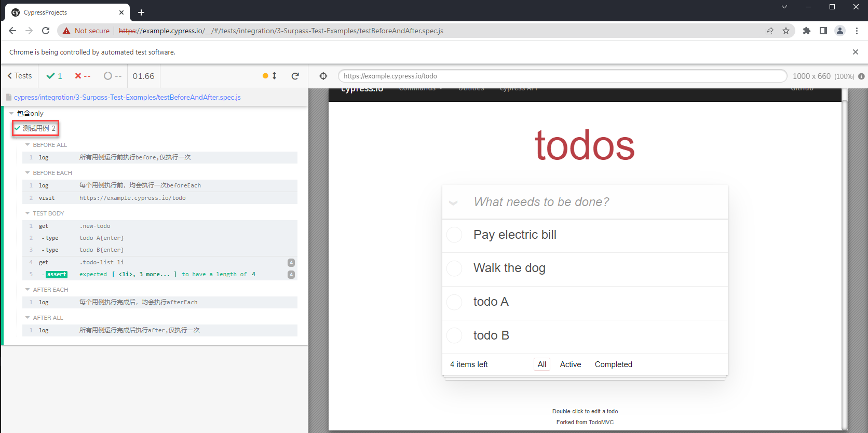Click the get .new-todo command
868x433 pixels.
[160, 226]
